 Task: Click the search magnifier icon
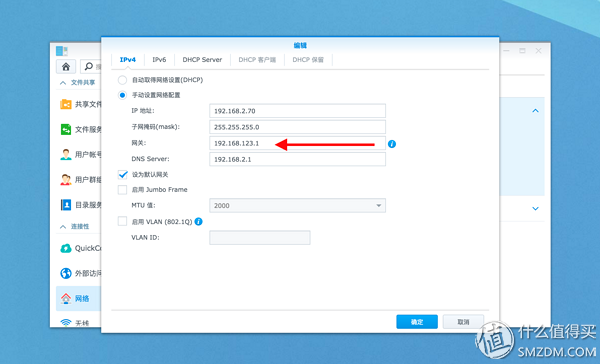pyautogui.click(x=88, y=67)
